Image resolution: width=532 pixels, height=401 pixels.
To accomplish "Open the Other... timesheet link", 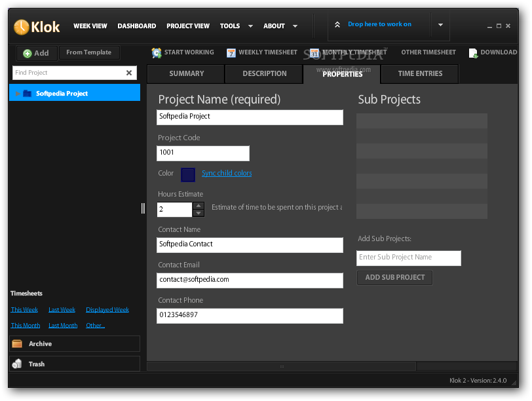I will pyautogui.click(x=96, y=326).
